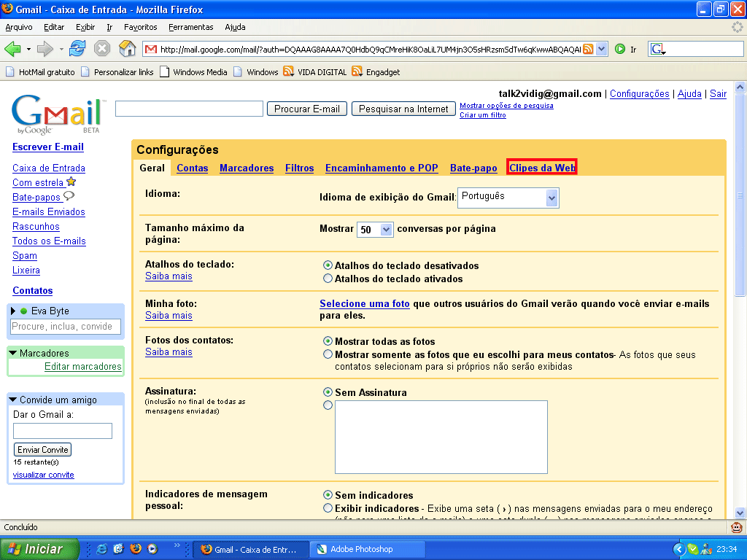Open the Personalizar links bookmark
The width and height of the screenshot is (747, 560).
pos(117,72)
